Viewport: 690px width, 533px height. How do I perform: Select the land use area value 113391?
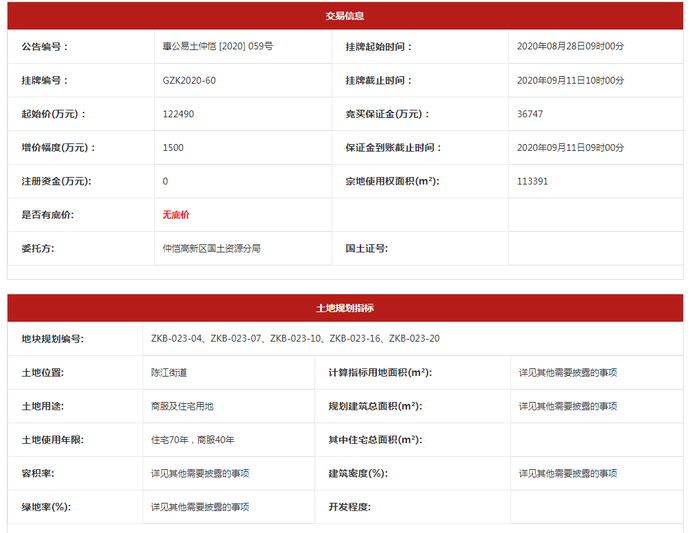532,181
